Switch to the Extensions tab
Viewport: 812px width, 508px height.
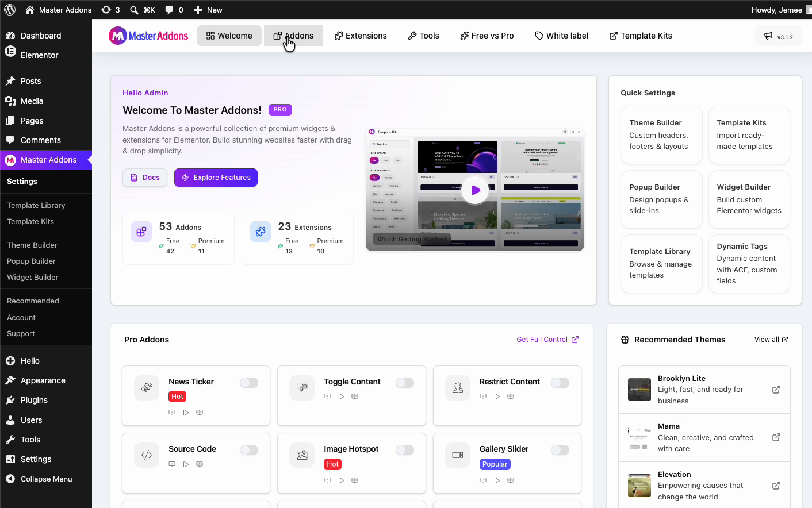(361, 36)
